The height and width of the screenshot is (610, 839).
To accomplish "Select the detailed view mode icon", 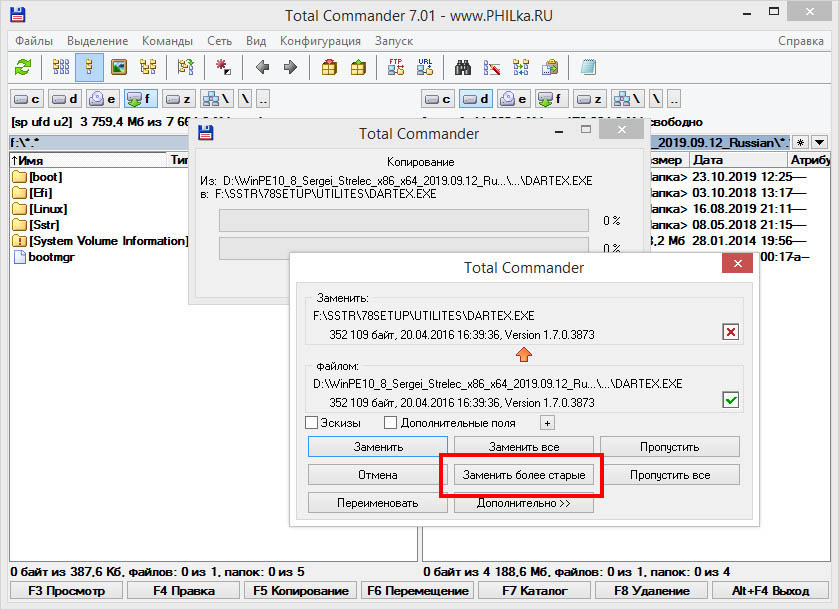I will [89, 67].
